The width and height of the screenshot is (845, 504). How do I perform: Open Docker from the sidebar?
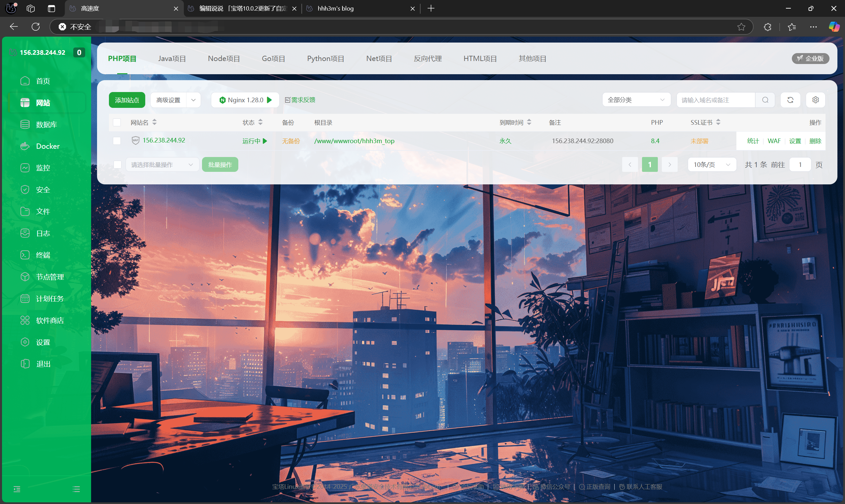click(x=48, y=146)
